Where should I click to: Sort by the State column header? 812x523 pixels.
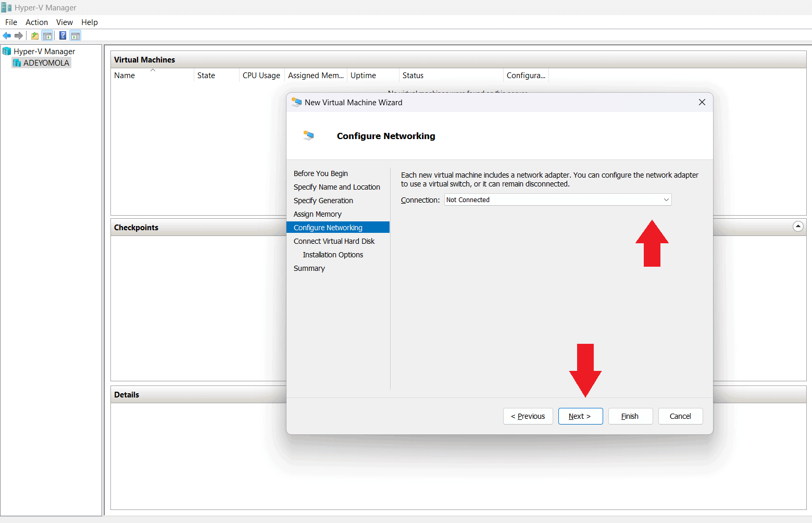(x=217, y=76)
